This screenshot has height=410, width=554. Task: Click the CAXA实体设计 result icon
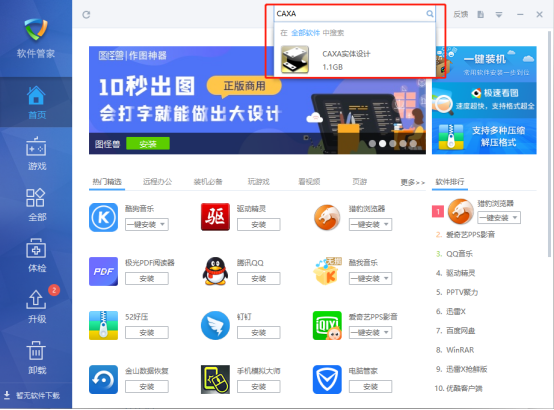pos(295,59)
